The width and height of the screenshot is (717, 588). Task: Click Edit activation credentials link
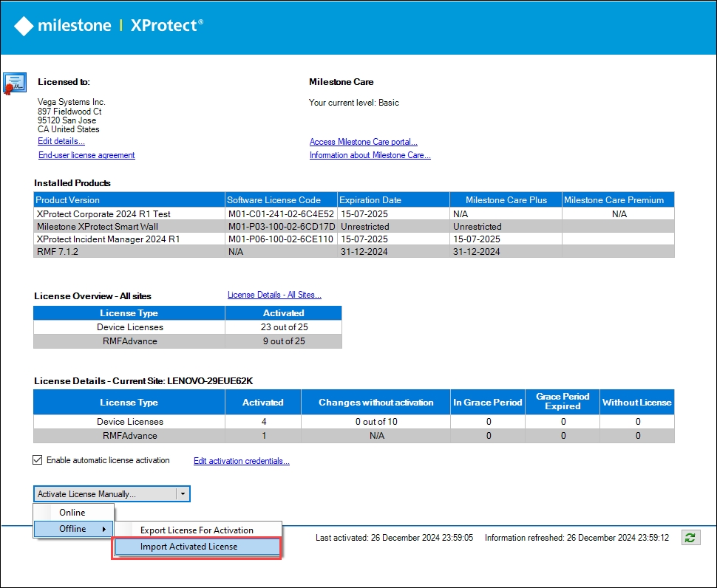click(241, 461)
